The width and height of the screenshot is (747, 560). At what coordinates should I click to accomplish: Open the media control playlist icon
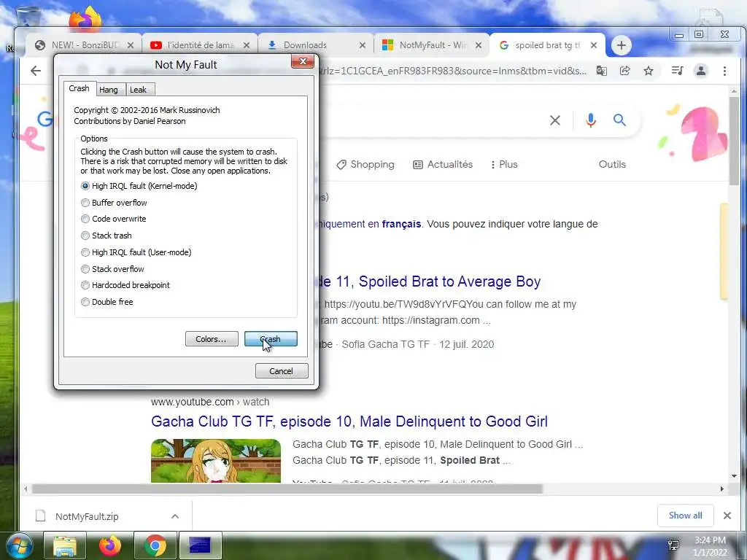[x=677, y=71]
